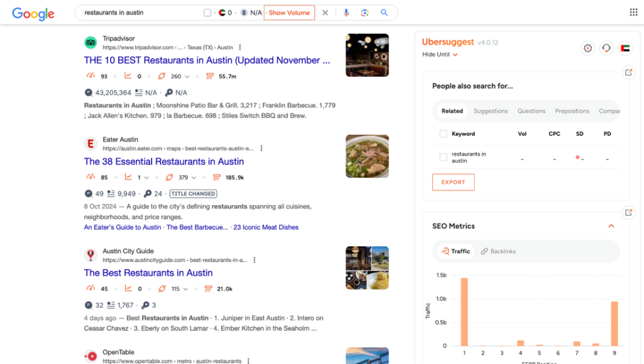Click backlinks icon beside 260

(162, 76)
